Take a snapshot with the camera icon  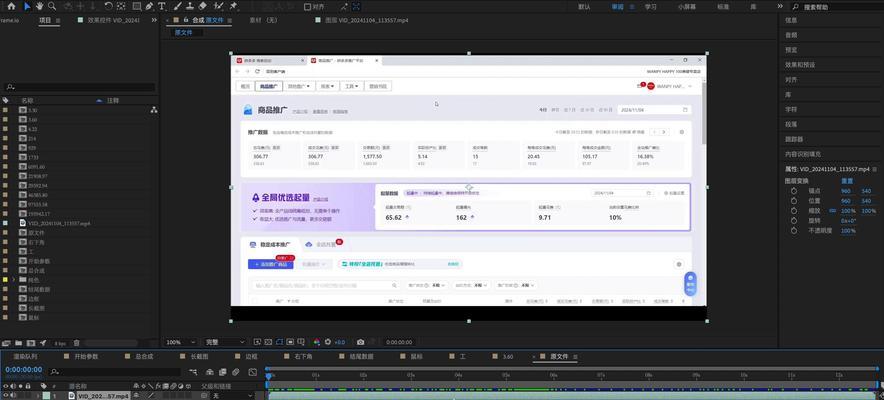360,342
